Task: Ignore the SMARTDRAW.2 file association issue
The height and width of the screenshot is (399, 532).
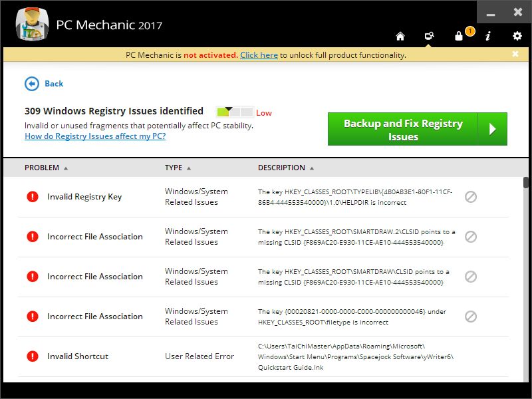Action: [x=471, y=237]
